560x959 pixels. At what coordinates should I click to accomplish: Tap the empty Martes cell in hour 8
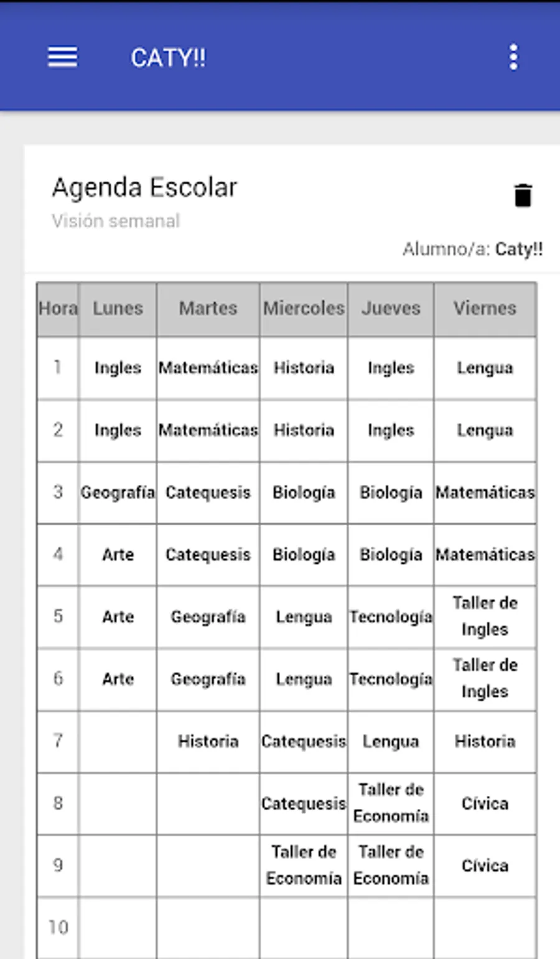208,803
